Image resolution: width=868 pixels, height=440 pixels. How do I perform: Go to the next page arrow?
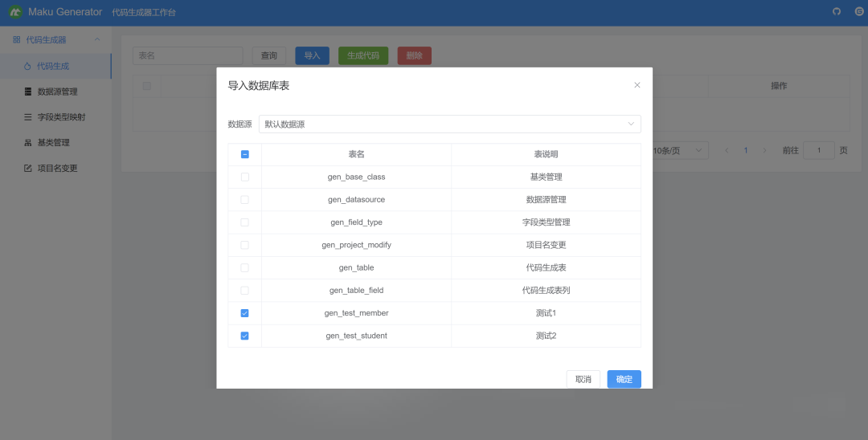(x=764, y=150)
